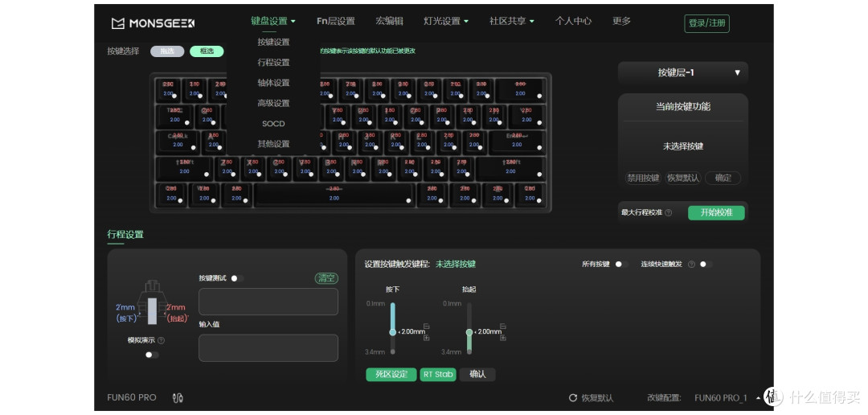The image size is (868, 415).
Task: Click the 未选择按键 text in 当前按键功能
Action: 682,146
